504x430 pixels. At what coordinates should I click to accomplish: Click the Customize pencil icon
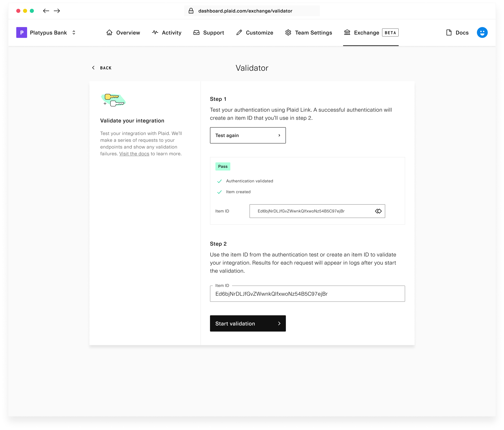[239, 32]
